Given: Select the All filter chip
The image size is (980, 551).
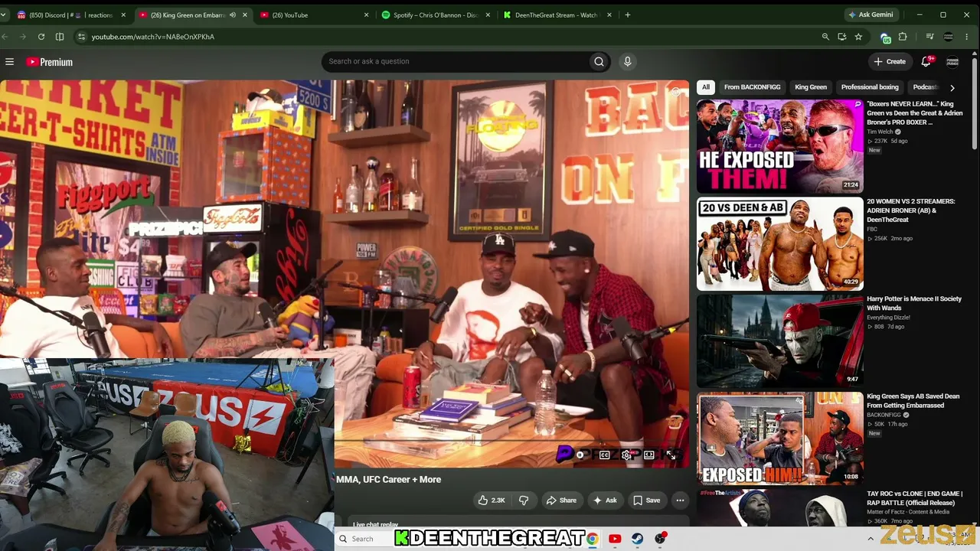Looking at the screenshot, I should (706, 87).
